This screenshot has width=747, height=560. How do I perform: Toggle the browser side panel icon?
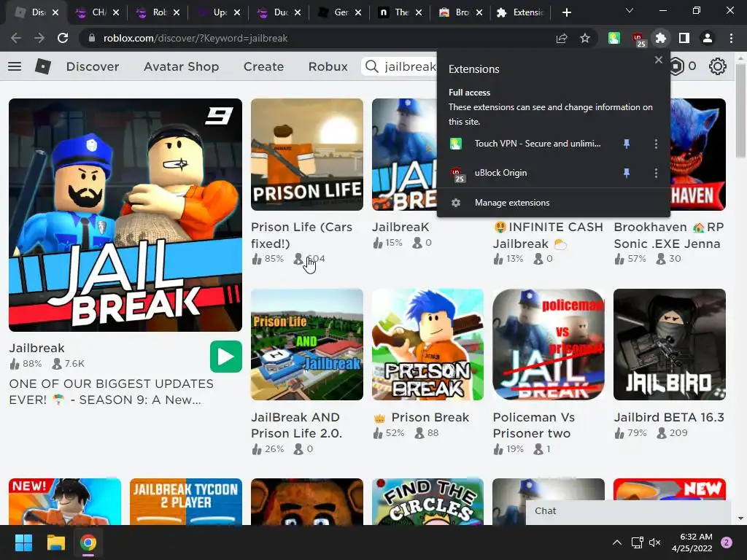684,38
